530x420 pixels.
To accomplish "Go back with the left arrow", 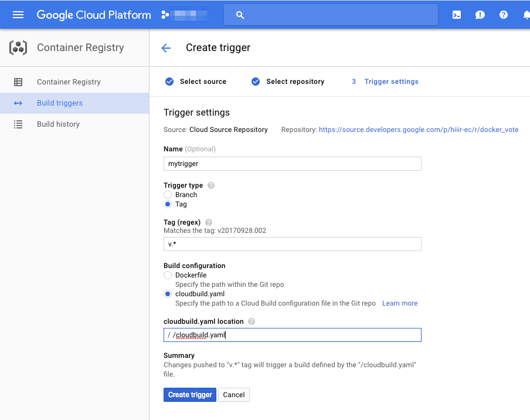I will pyautogui.click(x=166, y=48).
